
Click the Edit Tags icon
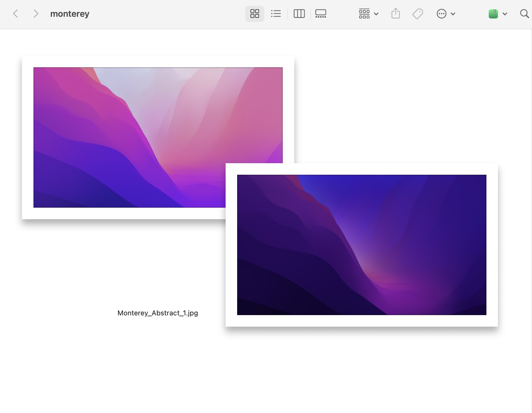click(x=417, y=14)
